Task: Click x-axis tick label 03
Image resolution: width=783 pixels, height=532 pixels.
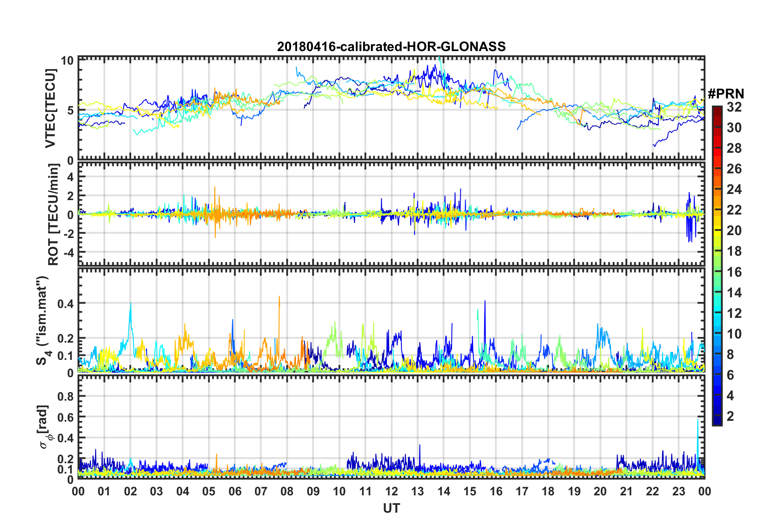Action: (x=156, y=491)
